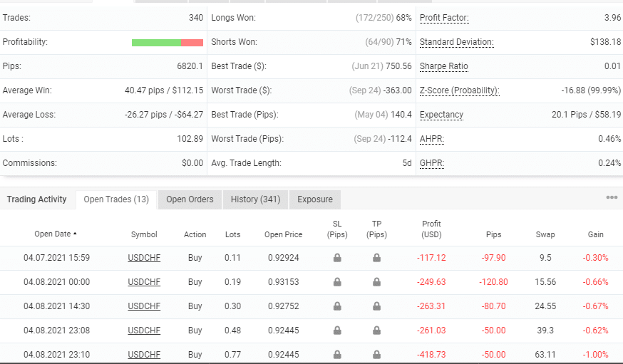Open the History (341) tab
623x364 pixels.
pos(255,199)
